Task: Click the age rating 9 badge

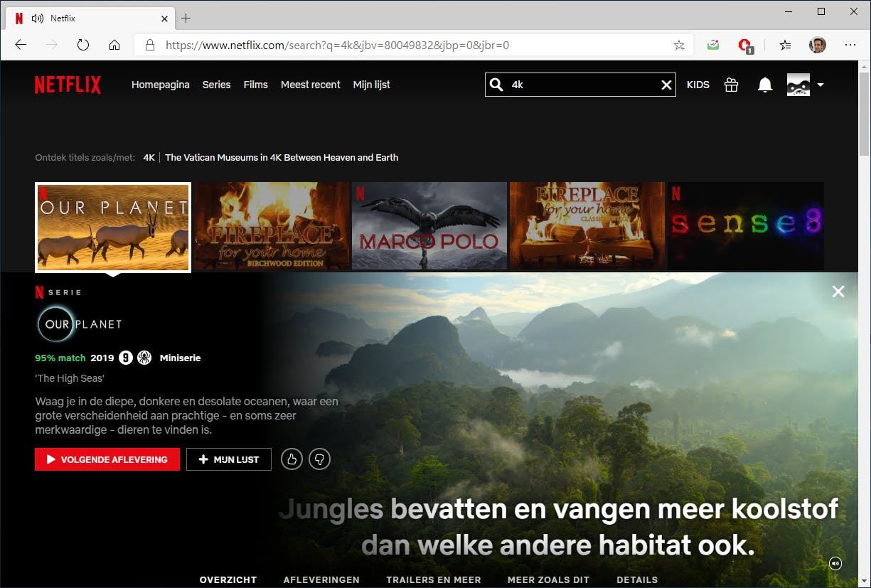Action: pyautogui.click(x=126, y=358)
